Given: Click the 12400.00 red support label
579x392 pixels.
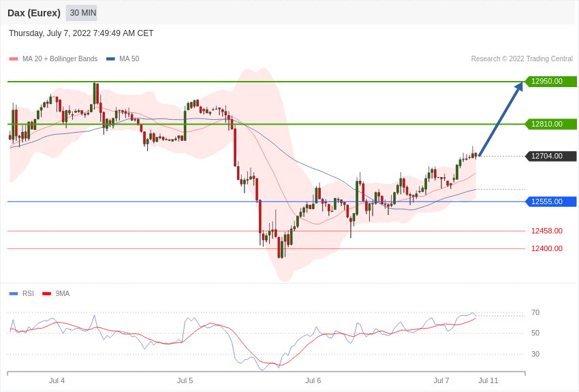Looking at the screenshot, I should 547,248.
